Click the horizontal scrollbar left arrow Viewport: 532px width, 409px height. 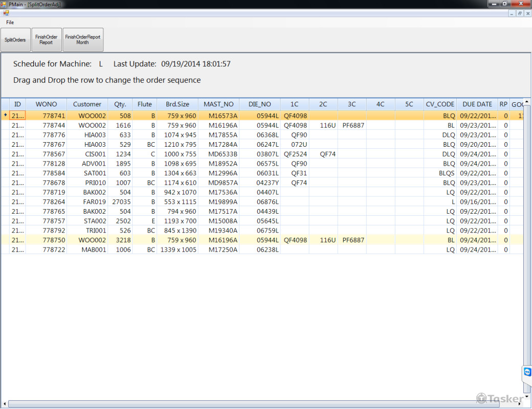click(x=4, y=404)
